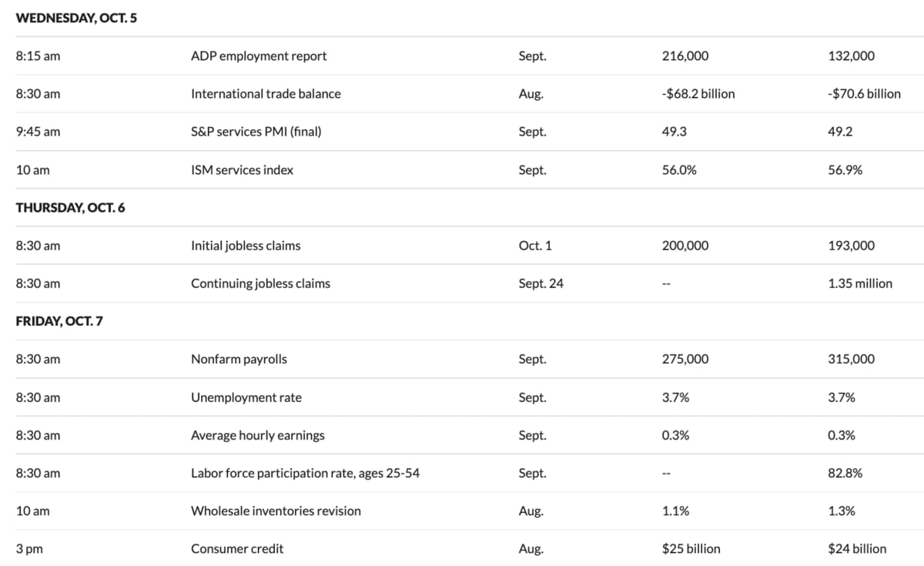Viewport: 924px width, 566px height.
Task: Click the Continuing jobless claims entry
Action: pos(260,283)
